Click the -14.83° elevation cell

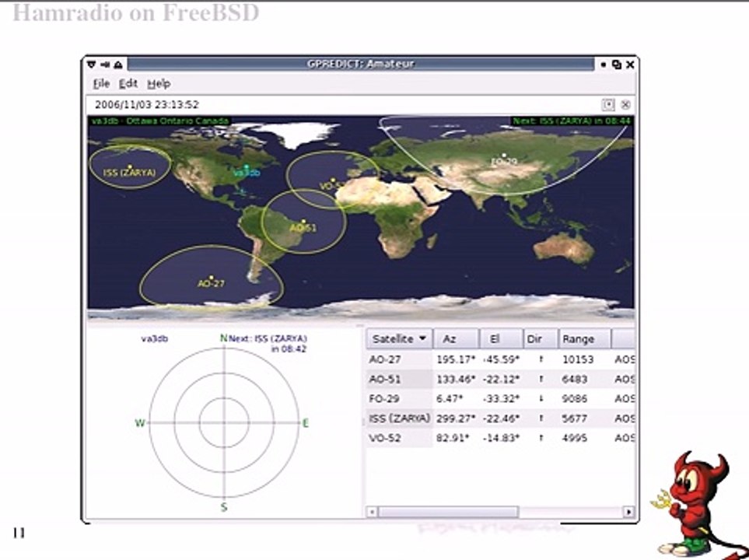501,438
